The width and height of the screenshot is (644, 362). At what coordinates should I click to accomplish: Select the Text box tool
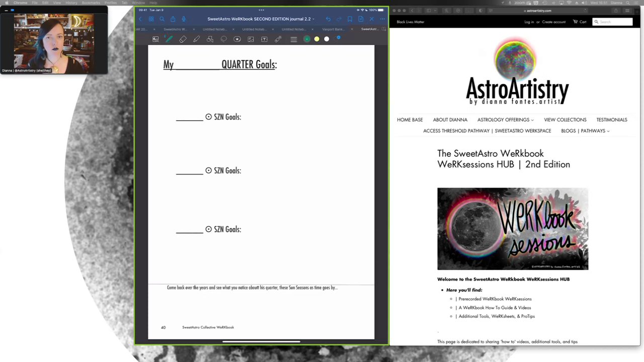[264, 39]
